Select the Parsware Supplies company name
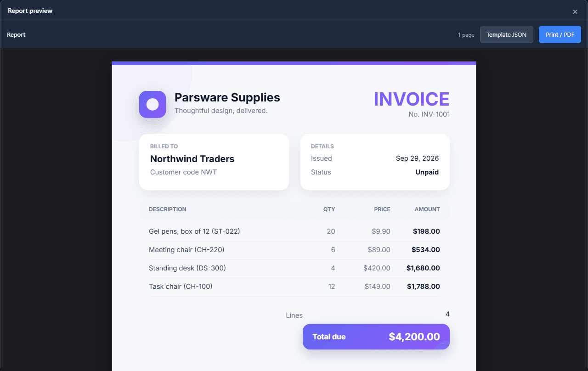The width and height of the screenshot is (588, 371). [x=227, y=97]
